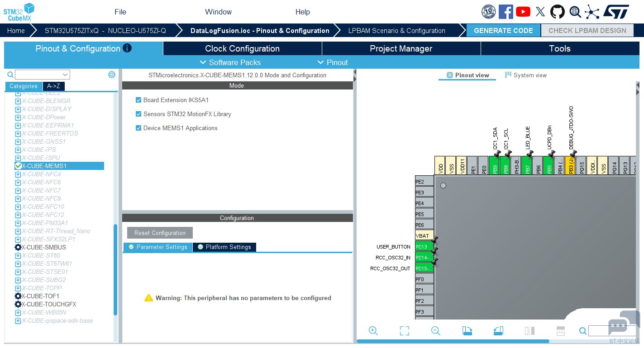The width and height of the screenshot is (644, 348).
Task: Zoom out of the pinout view
Action: point(436,331)
